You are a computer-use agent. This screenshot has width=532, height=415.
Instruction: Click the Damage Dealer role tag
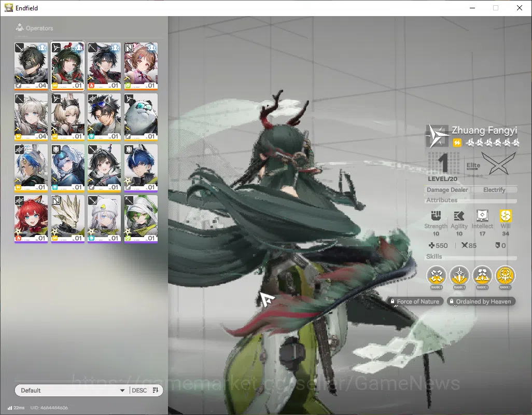coord(447,190)
